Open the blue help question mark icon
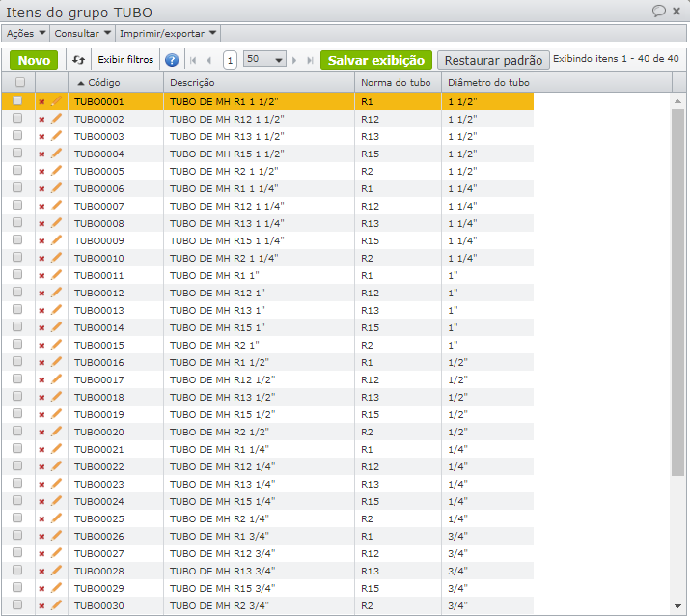 coord(172,60)
